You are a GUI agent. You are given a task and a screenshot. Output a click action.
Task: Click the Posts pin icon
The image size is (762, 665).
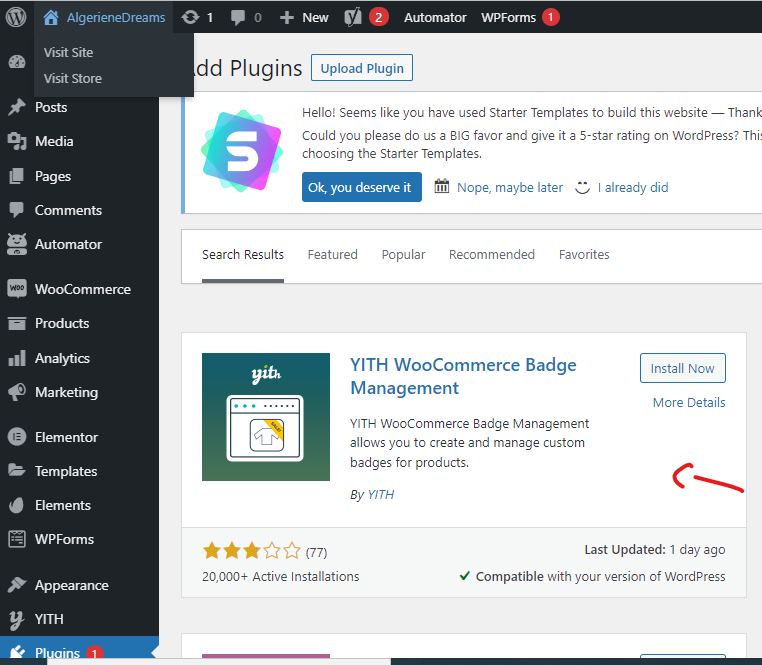click(17, 107)
